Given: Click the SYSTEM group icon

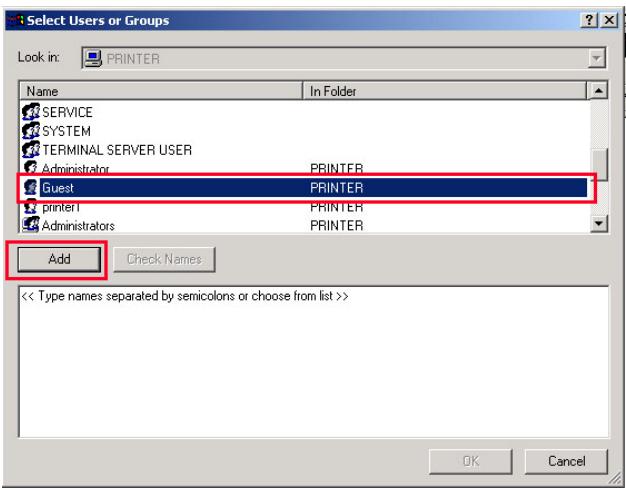Looking at the screenshot, I should click(x=31, y=131).
